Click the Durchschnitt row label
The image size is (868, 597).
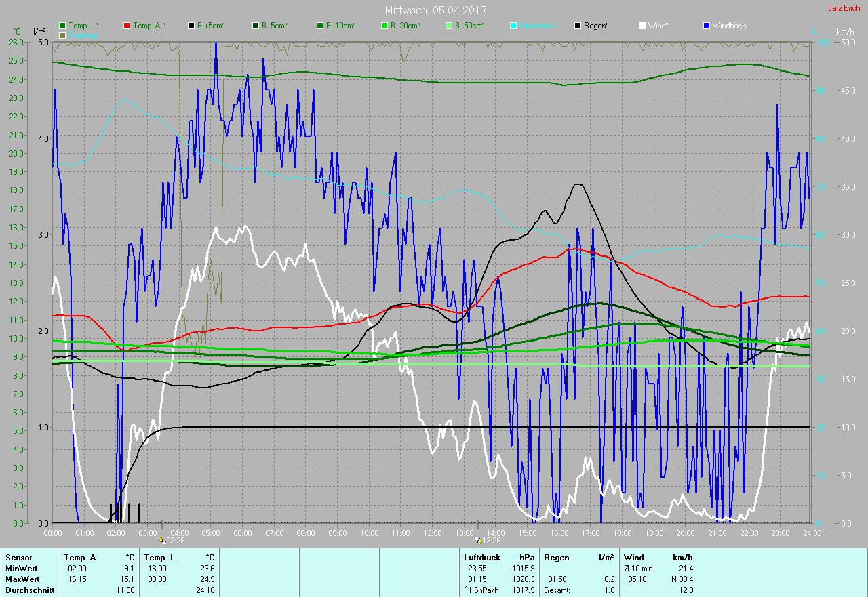click(26, 590)
